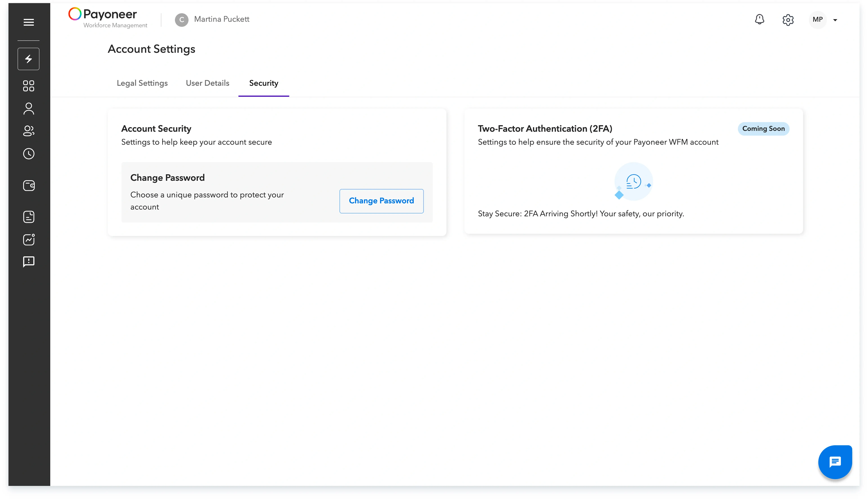Click the document contracts icon

tap(29, 217)
